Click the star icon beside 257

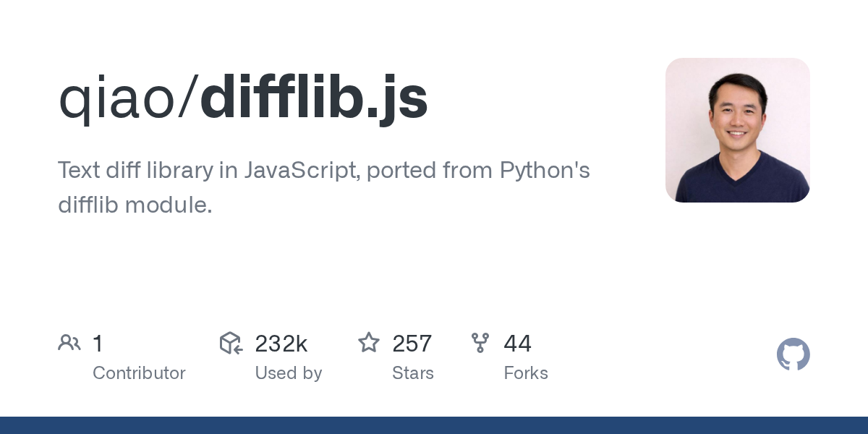click(369, 343)
